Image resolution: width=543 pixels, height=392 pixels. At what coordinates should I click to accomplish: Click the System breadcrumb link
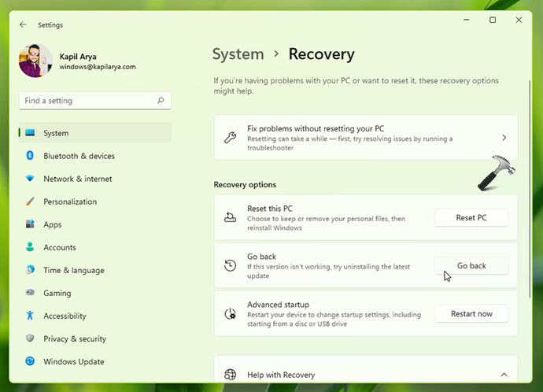[238, 54]
